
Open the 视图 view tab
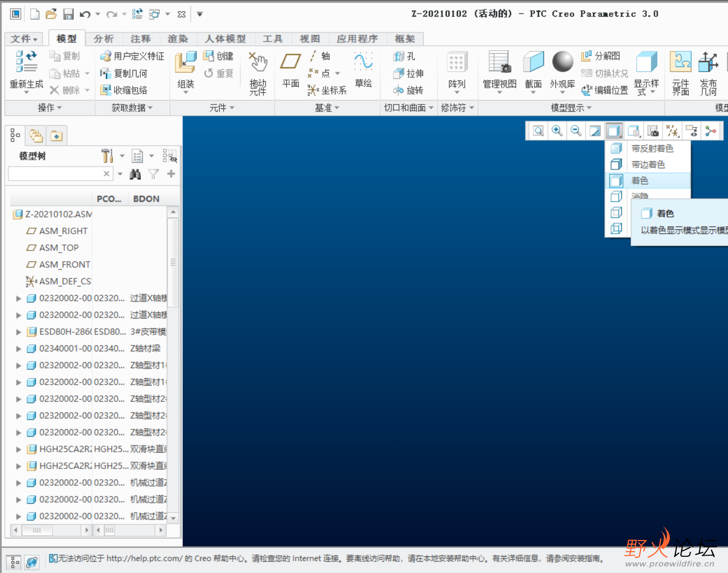(x=310, y=39)
